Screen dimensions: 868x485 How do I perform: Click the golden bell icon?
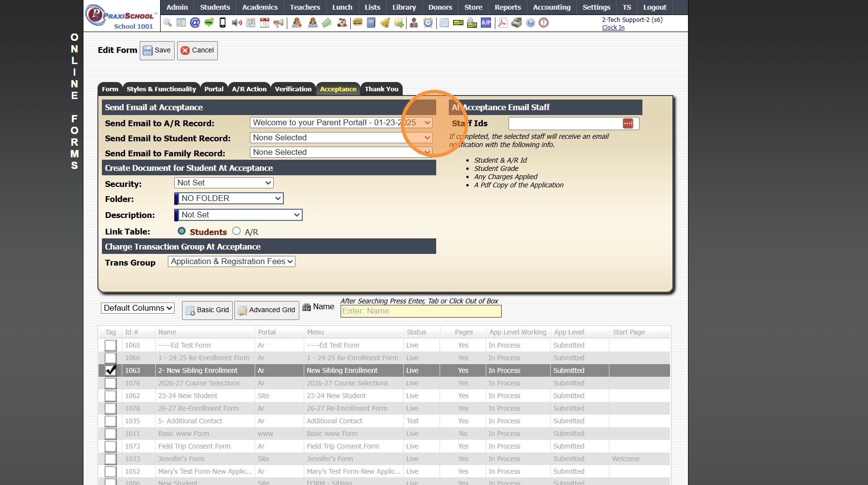(385, 23)
